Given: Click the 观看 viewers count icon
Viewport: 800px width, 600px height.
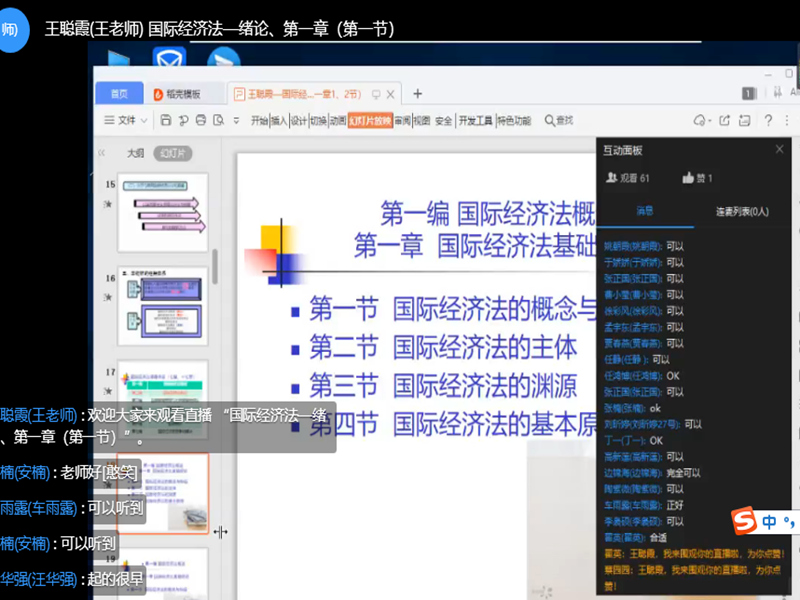Looking at the screenshot, I should 612,178.
